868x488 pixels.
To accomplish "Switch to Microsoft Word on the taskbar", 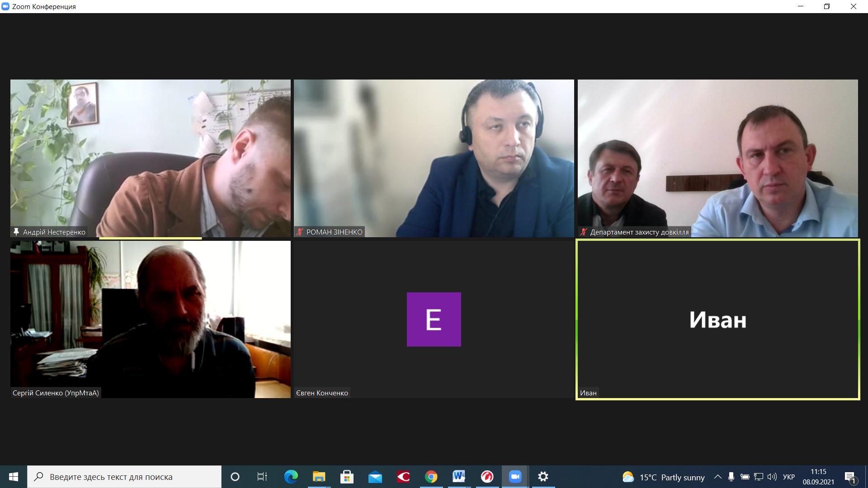I will tap(459, 477).
